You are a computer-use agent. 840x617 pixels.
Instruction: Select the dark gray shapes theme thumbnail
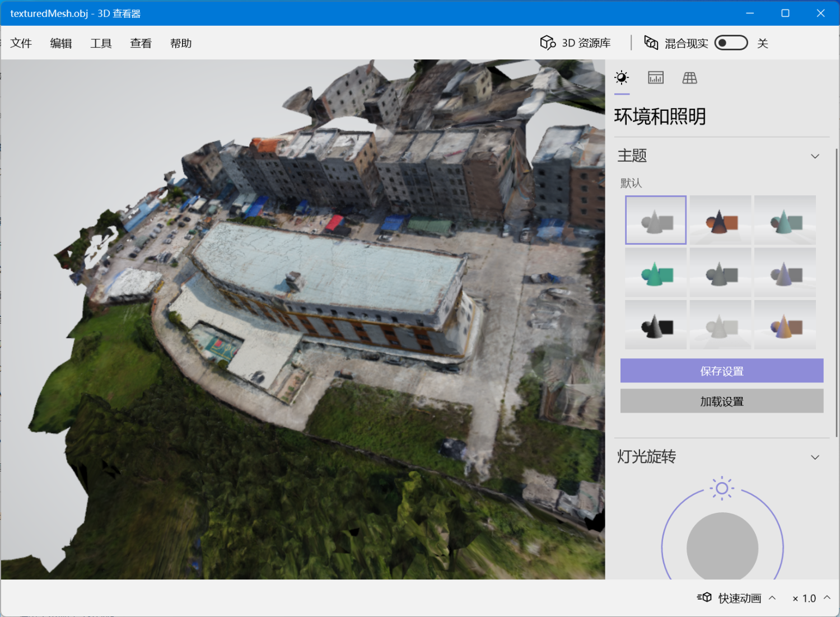tap(720, 273)
